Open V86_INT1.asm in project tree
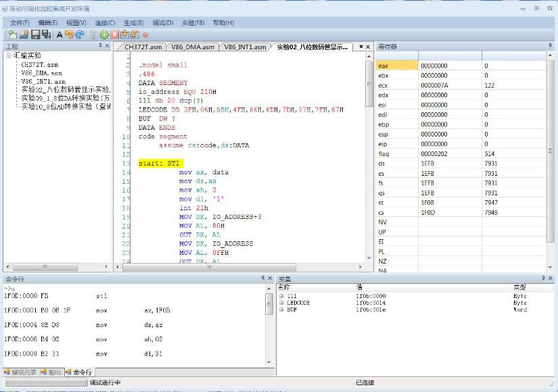 pyautogui.click(x=43, y=81)
